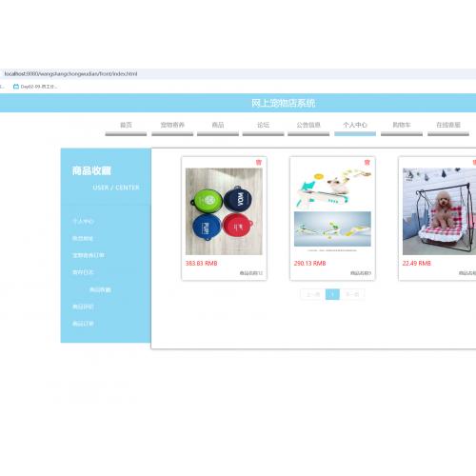Screen dimensions: 476x476
Task: Click the USER / CENTER subtitle
Action: pyautogui.click(x=116, y=188)
